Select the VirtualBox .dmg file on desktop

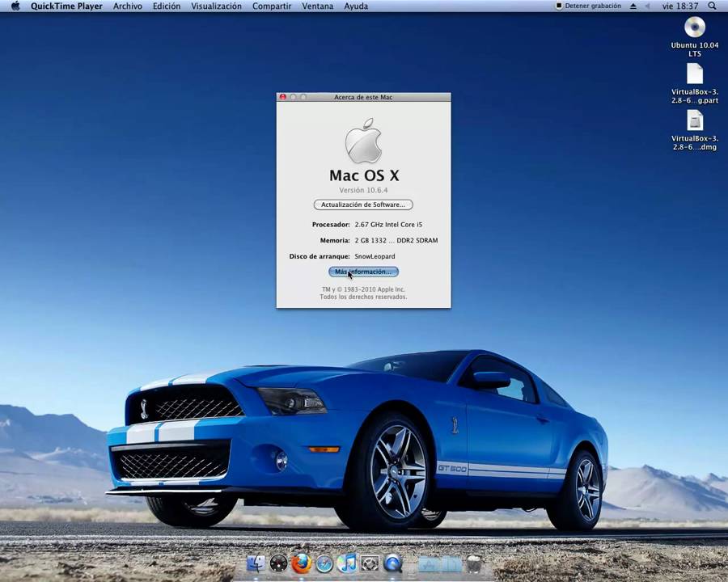coord(695,120)
